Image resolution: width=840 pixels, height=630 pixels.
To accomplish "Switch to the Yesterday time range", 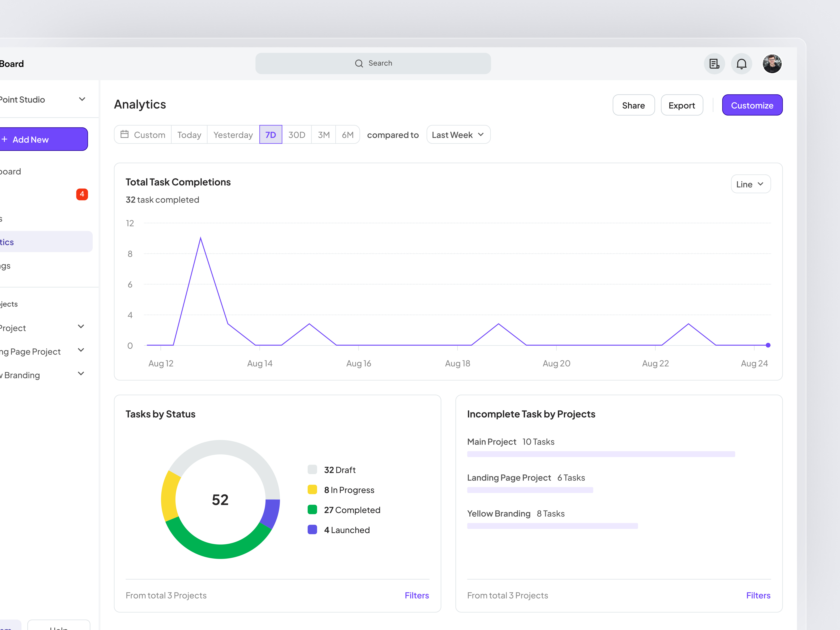I will (x=233, y=134).
